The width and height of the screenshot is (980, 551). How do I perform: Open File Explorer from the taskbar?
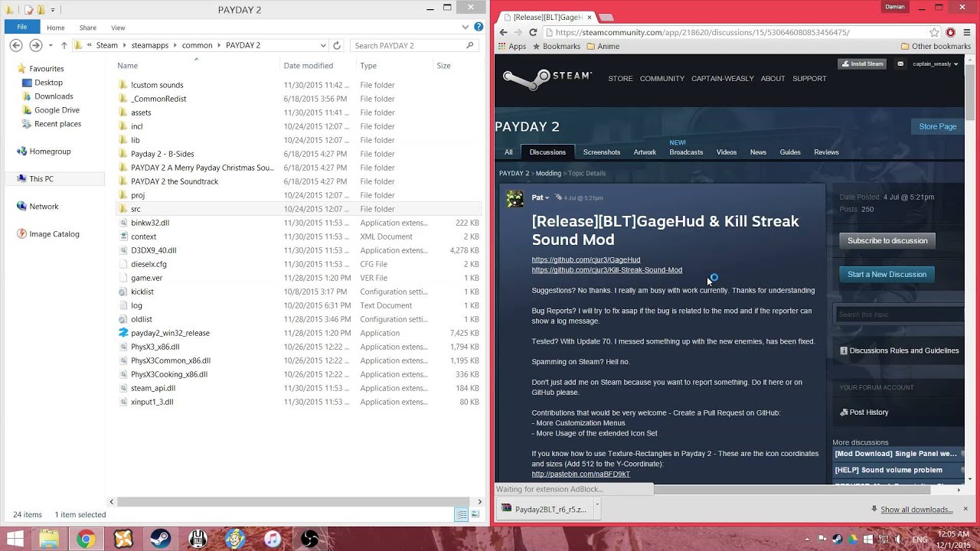pyautogui.click(x=49, y=539)
